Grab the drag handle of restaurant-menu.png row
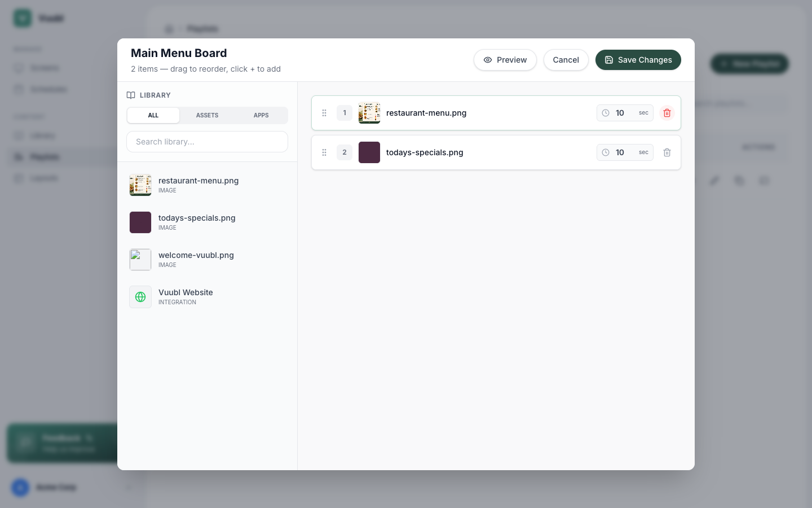The width and height of the screenshot is (812, 508). click(x=324, y=113)
